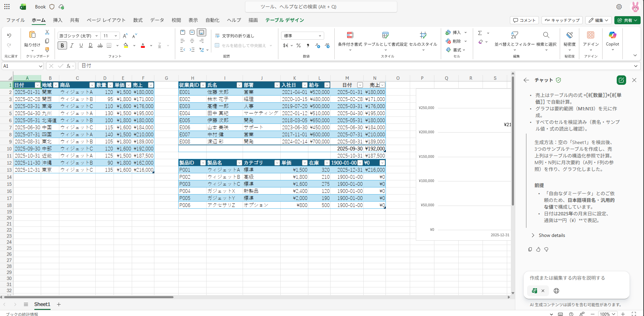Click the thumbs up feedback icon
This screenshot has width=644, height=316.
click(538, 249)
